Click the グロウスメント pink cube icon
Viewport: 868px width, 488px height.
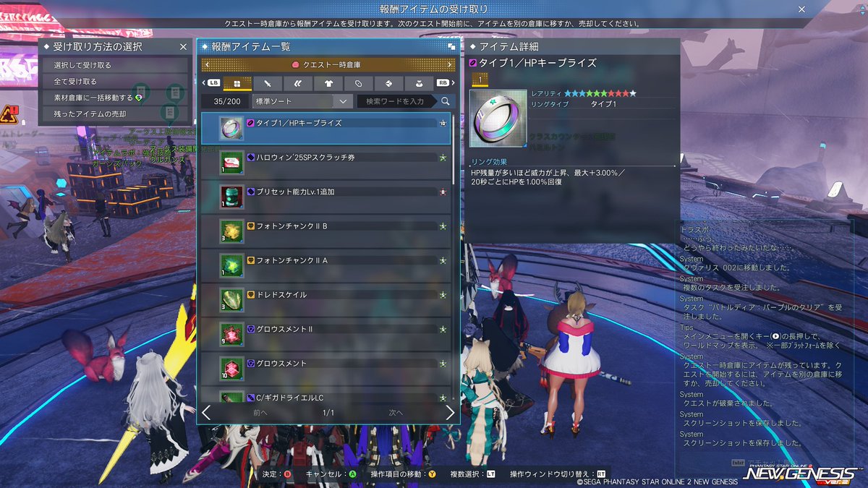231,369
